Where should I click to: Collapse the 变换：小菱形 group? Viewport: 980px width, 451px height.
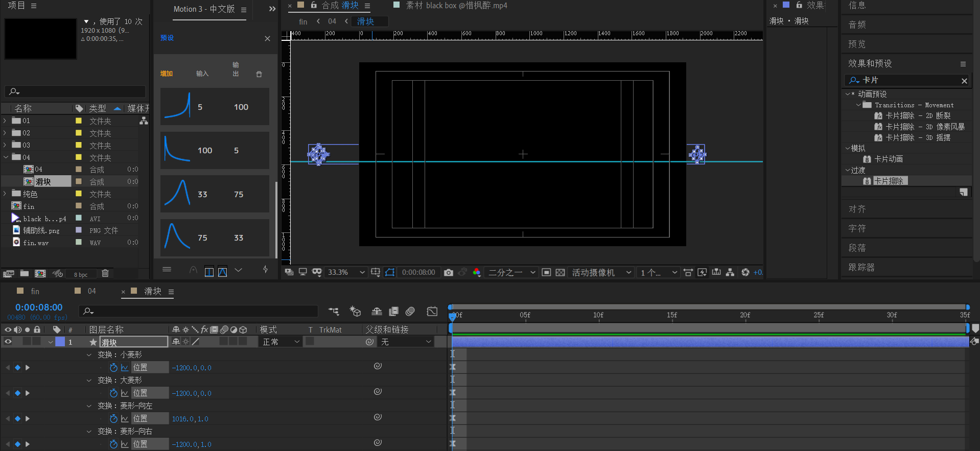tap(89, 354)
